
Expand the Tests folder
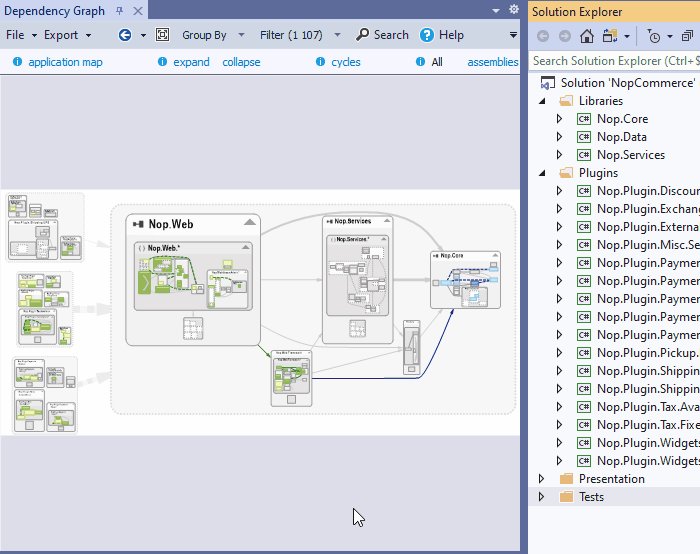pos(542,497)
